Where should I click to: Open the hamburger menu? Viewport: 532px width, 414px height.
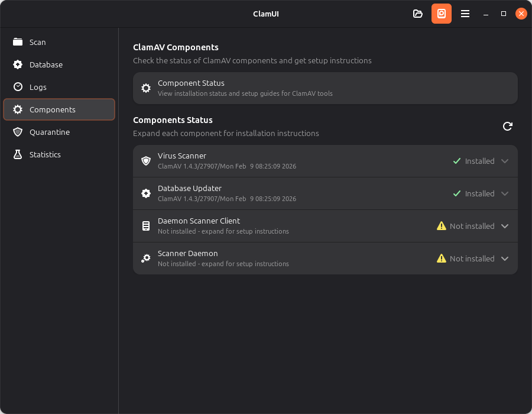coord(465,13)
